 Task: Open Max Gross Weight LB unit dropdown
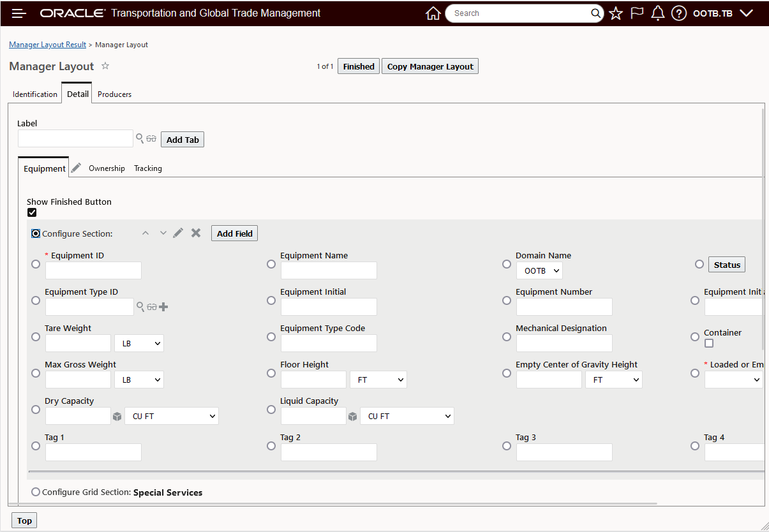tap(139, 380)
